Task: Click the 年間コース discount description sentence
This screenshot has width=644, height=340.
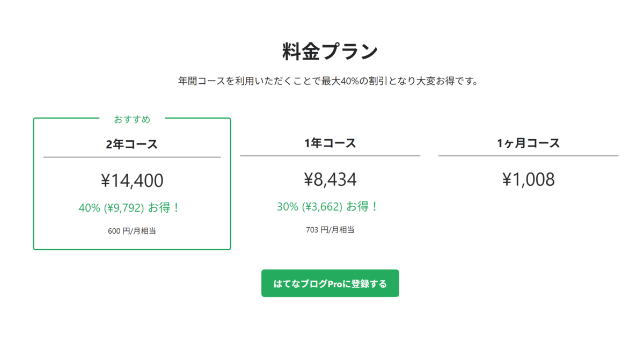Action: (x=328, y=82)
